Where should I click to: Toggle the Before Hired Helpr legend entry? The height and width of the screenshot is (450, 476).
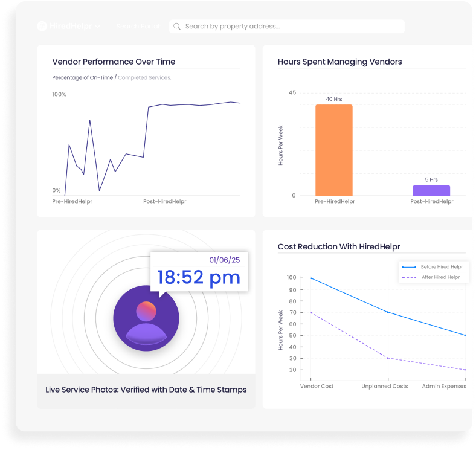tap(433, 267)
